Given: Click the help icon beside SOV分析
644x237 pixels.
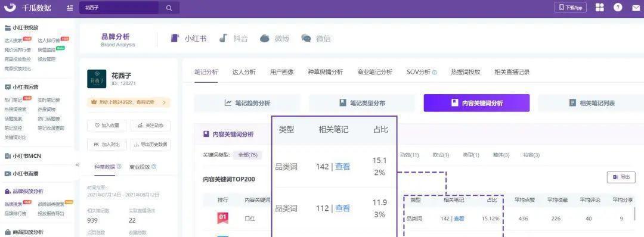Looking at the screenshot, I should coord(435,73).
